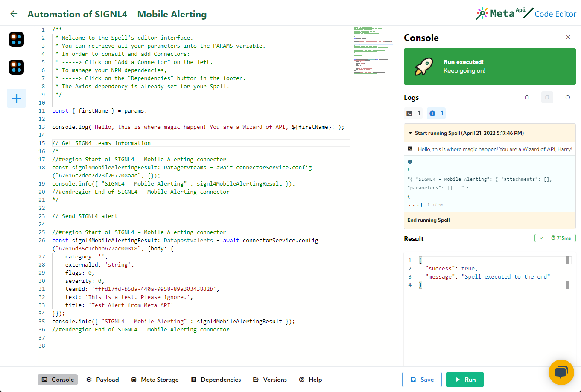Viewport: 581px width, 392px height.
Task: Click the terminal icon beside Hello log message
Action: pos(410,149)
